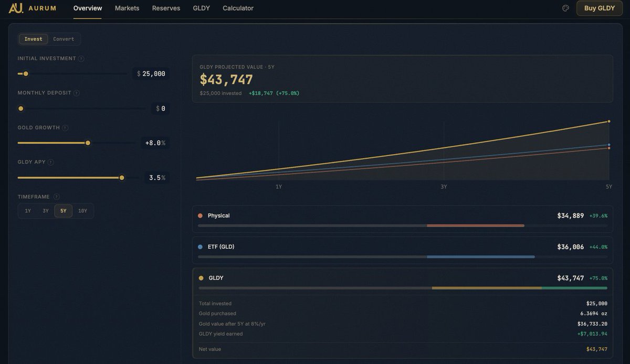Click the 6.3694 oz gold purchased value
This screenshot has width=630, height=364.
[594, 314]
